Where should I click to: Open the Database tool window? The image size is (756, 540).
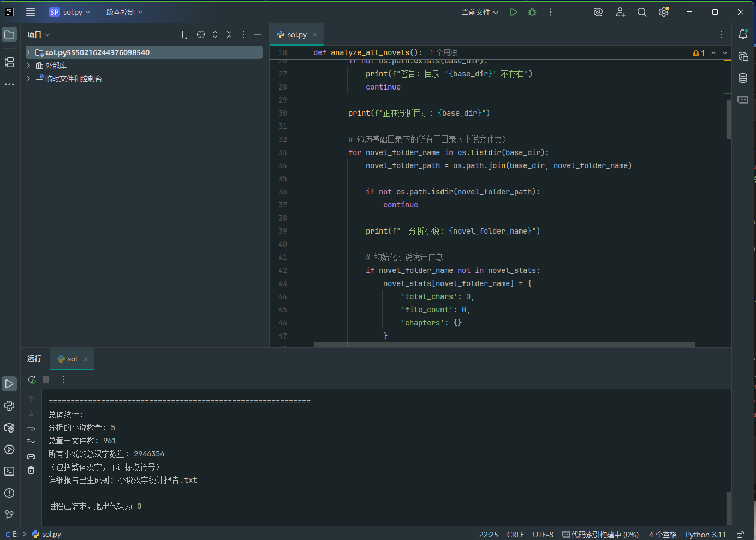tap(743, 78)
